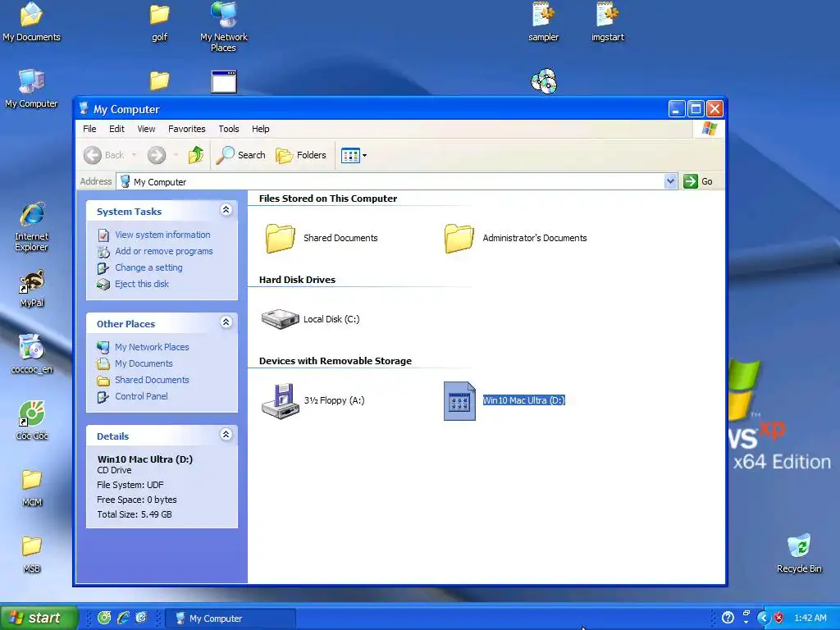The height and width of the screenshot is (630, 840).
Task: Click Add or remove programs link
Action: click(x=164, y=251)
